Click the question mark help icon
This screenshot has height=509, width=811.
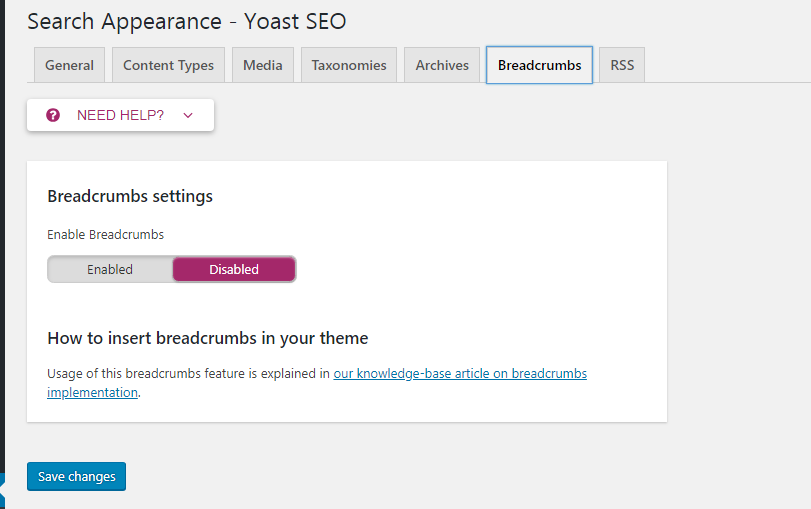click(53, 115)
